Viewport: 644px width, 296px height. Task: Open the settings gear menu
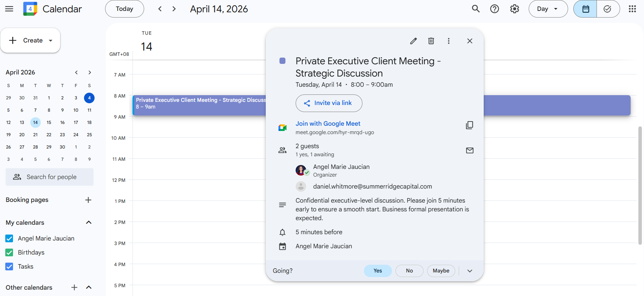click(x=515, y=9)
